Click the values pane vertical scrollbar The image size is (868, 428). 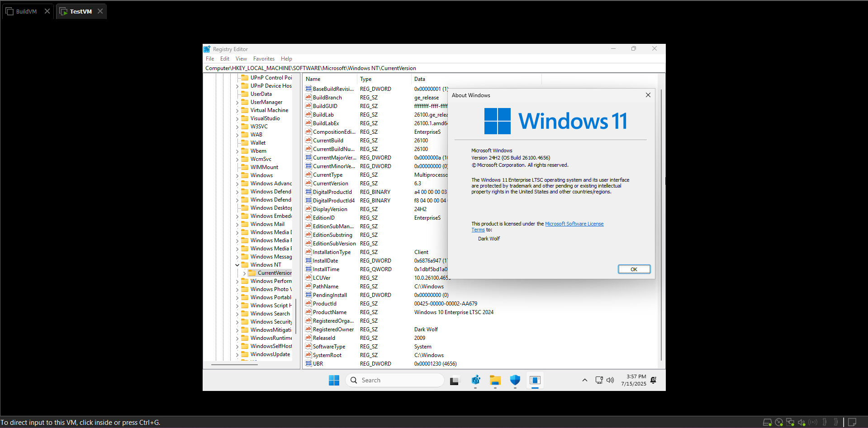coord(662,225)
